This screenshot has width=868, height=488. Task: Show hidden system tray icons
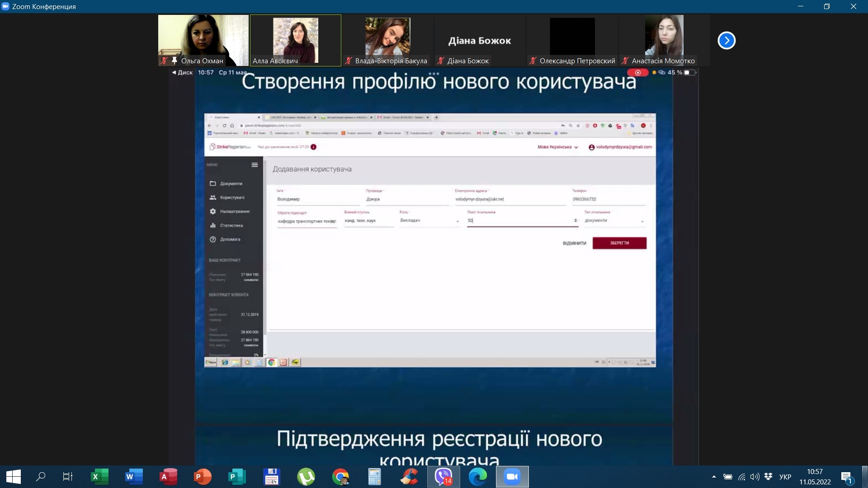click(x=714, y=477)
